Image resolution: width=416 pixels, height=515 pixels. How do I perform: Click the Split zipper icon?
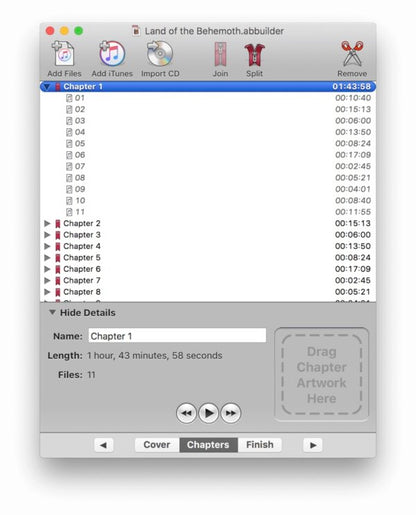point(254,55)
